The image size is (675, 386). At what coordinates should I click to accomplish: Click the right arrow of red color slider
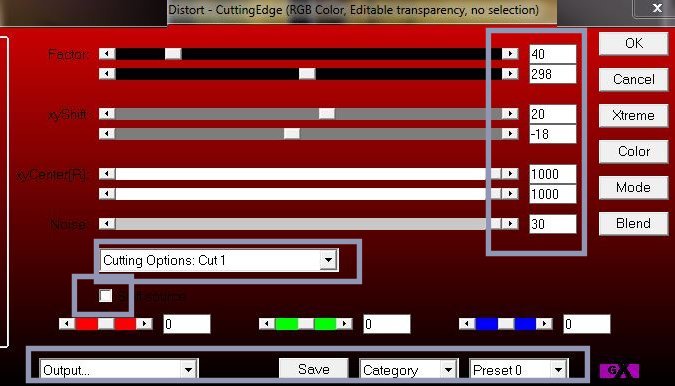144,324
